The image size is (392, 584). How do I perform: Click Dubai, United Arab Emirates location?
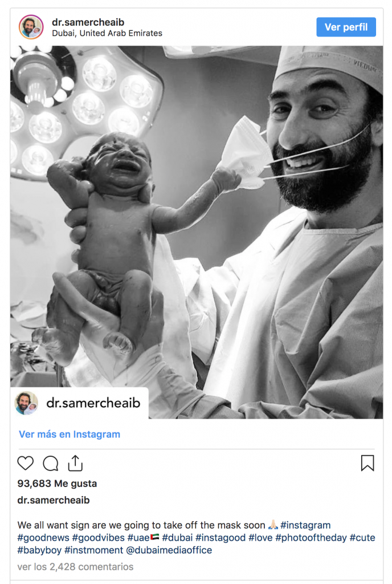[107, 33]
